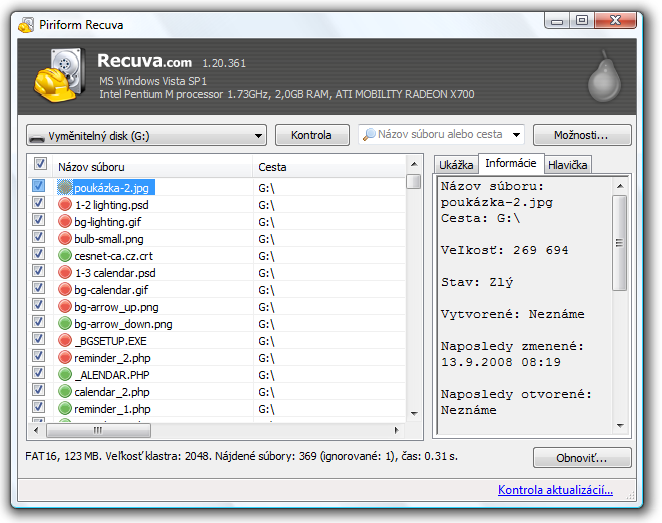This screenshot has height=523, width=662.
Task: Click the red status icon for bg-calendar.gif
Action: [65, 290]
